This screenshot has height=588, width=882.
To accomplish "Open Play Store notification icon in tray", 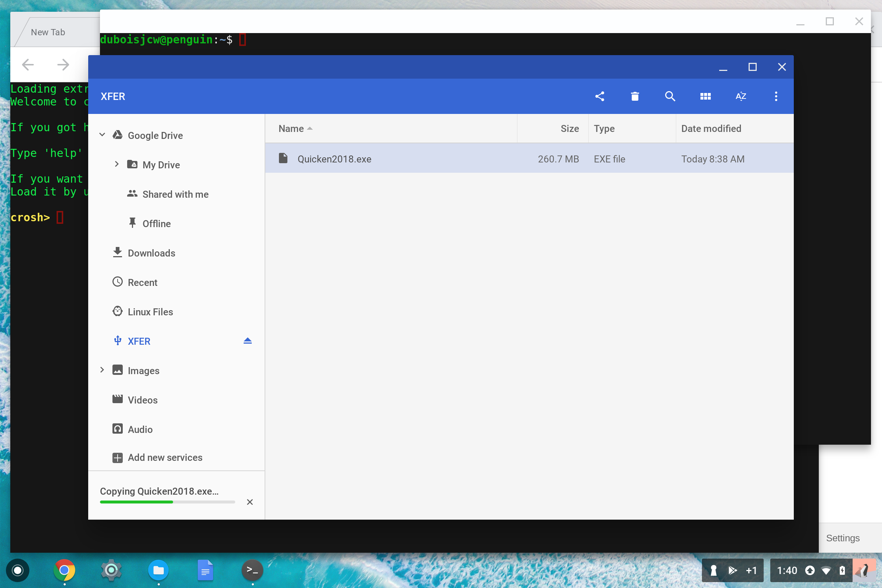I will [x=732, y=570].
